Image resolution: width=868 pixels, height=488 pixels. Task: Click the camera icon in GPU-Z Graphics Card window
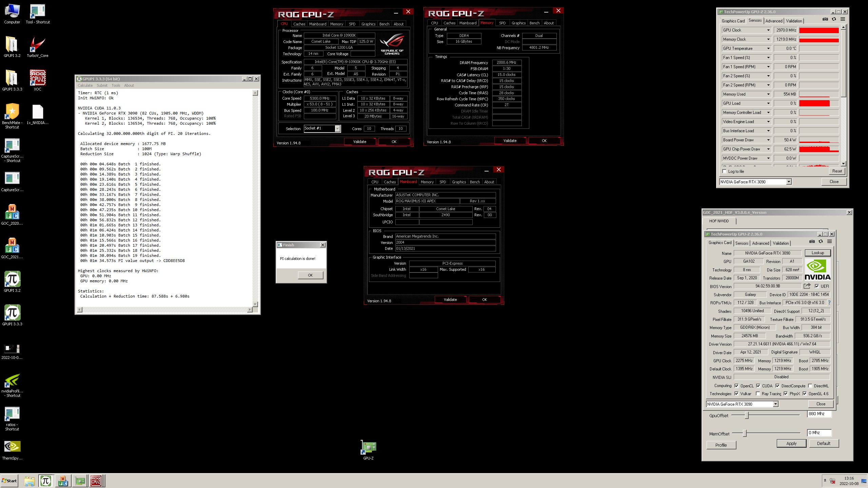click(812, 241)
